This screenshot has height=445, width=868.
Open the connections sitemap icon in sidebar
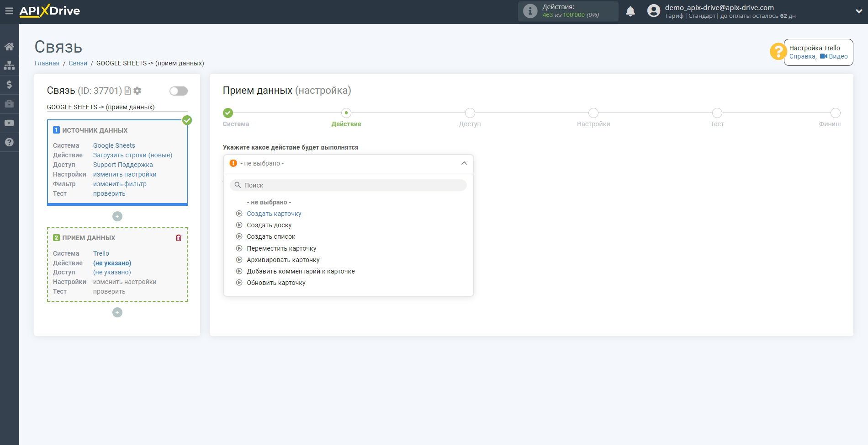(9, 66)
